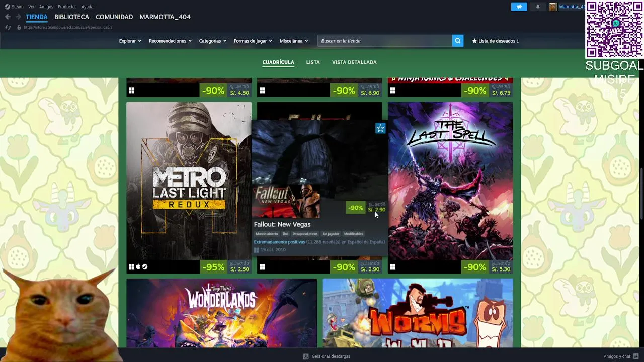Click the S/. 6.75 price on top row
This screenshot has height=362, width=644.
tap(501, 93)
